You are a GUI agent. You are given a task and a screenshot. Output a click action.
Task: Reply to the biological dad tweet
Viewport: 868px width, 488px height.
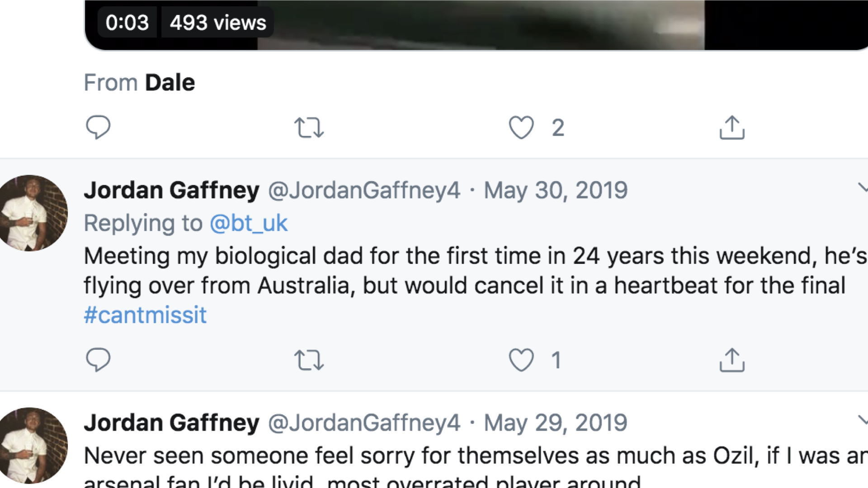98,360
